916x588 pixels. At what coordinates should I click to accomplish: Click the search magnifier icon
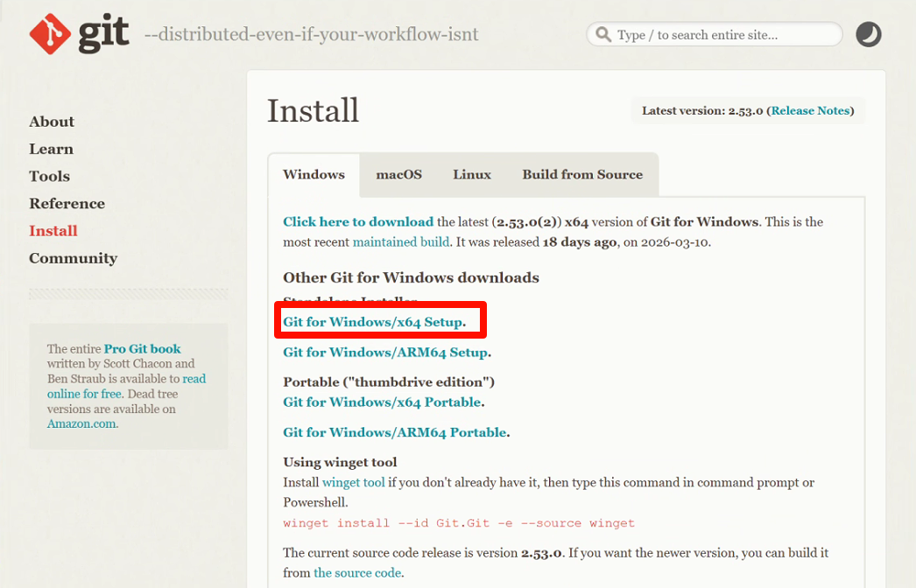coord(603,34)
